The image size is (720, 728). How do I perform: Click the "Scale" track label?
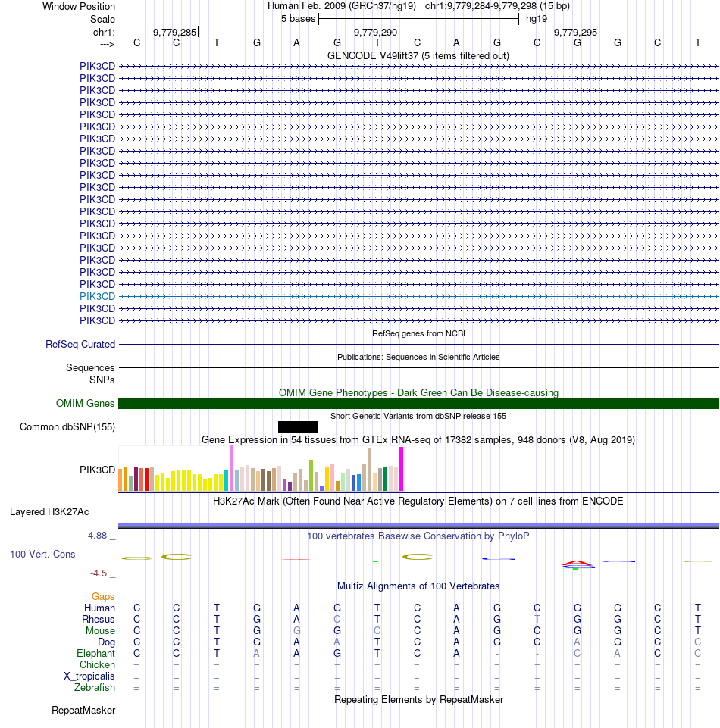pyautogui.click(x=102, y=19)
